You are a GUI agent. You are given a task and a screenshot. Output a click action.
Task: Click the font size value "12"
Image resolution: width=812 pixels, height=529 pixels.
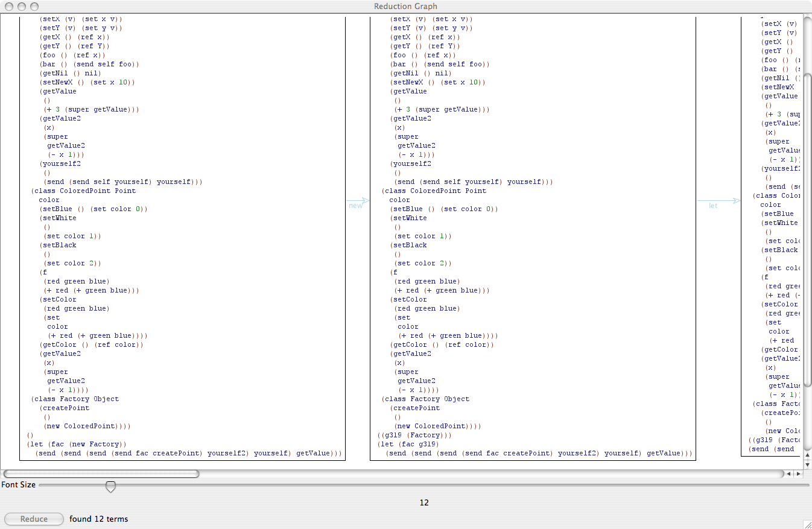(424, 502)
